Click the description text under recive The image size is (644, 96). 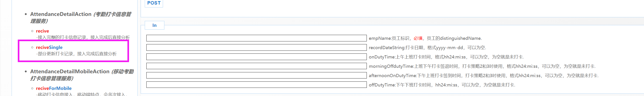83,37
